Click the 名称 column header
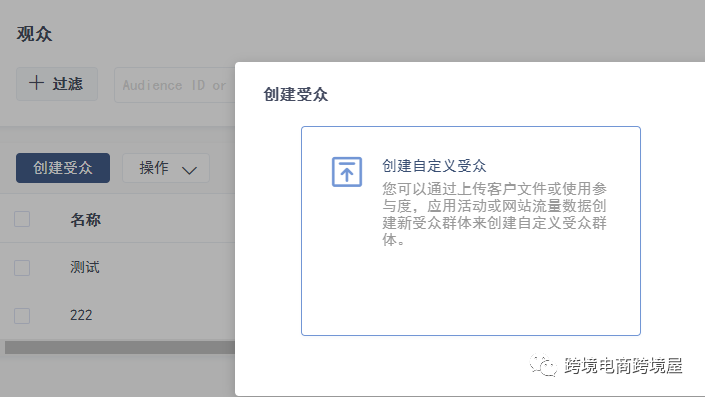The image size is (705, 397). [85, 220]
